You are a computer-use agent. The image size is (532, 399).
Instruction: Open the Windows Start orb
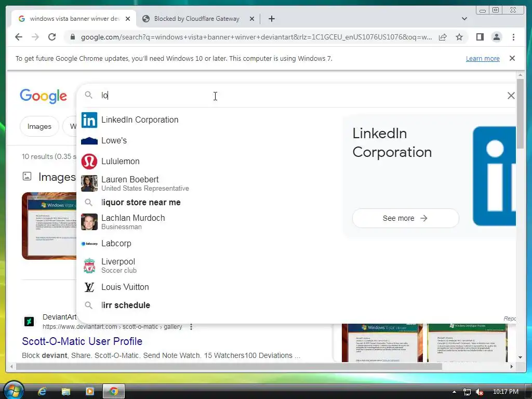click(13, 390)
